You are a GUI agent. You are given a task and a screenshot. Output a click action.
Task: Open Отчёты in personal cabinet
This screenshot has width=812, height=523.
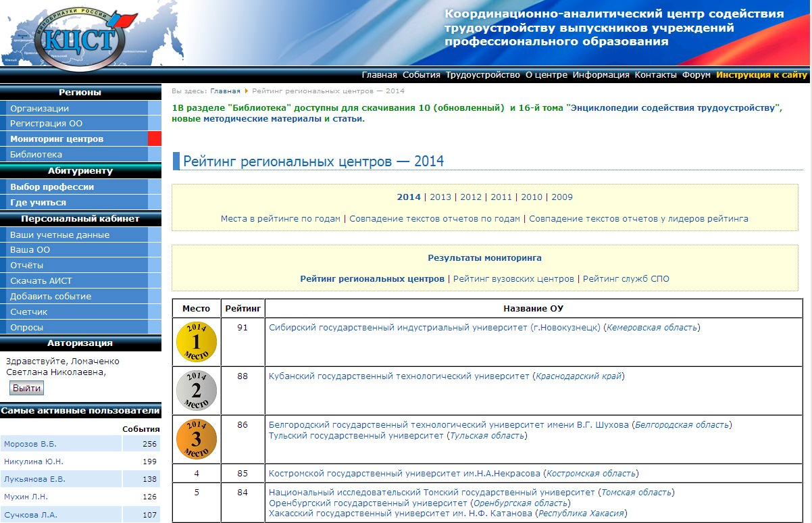pyautogui.click(x=81, y=266)
